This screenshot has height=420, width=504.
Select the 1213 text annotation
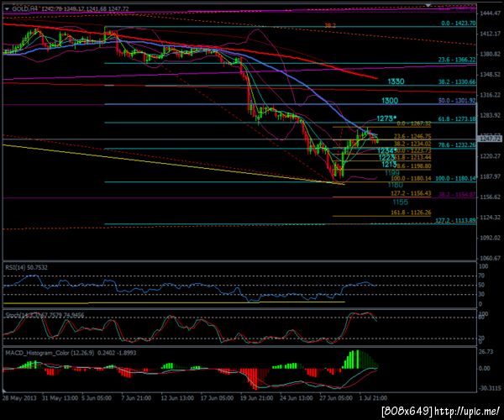click(389, 165)
